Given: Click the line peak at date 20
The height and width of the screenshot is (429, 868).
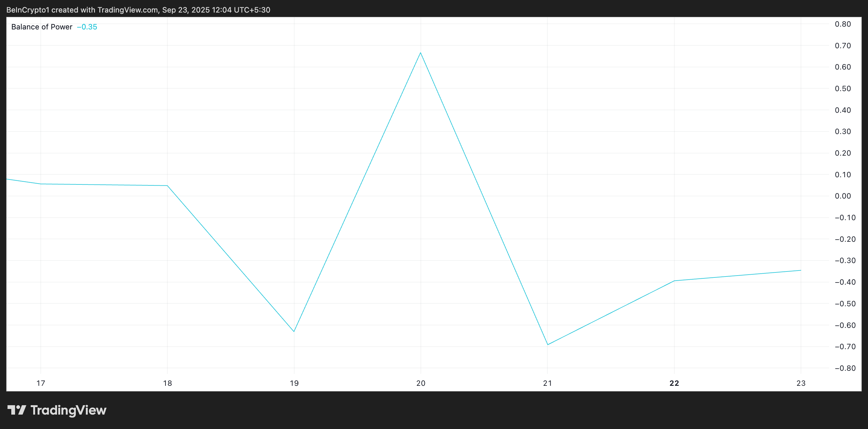Looking at the screenshot, I should pyautogui.click(x=421, y=53).
